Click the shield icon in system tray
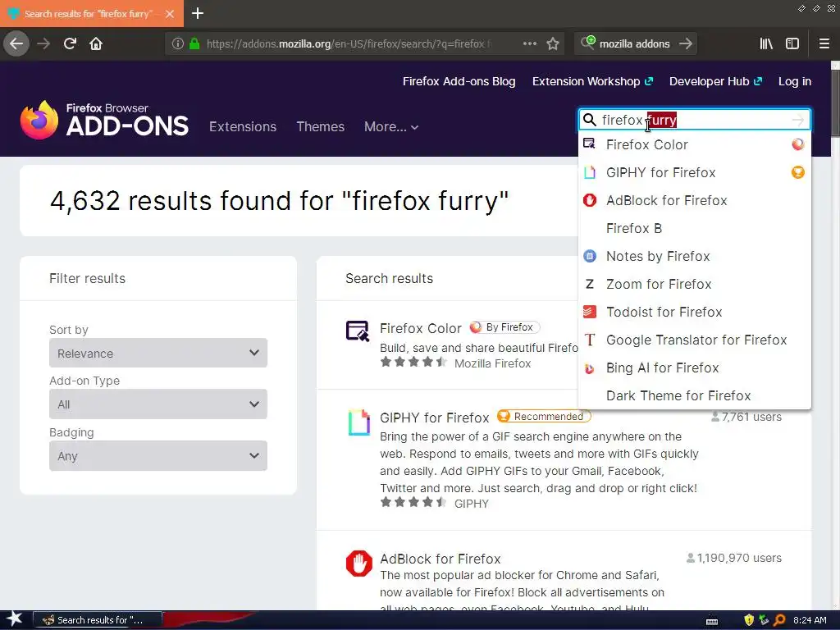This screenshot has width=840, height=630. pos(749,620)
